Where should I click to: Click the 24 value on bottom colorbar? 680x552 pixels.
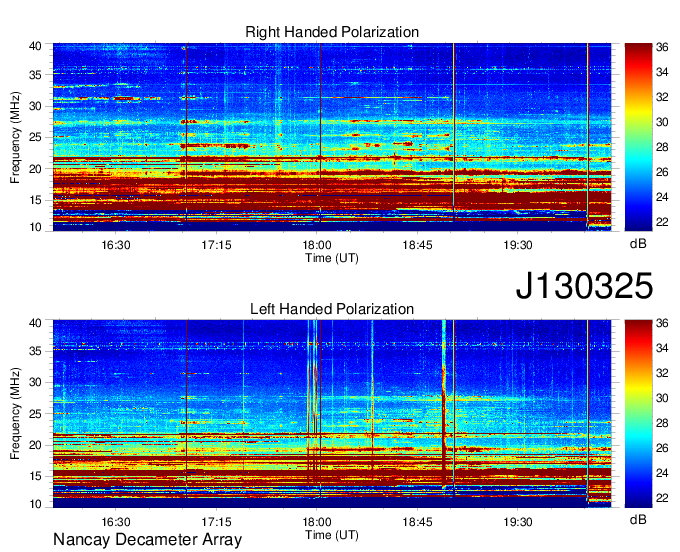662,474
